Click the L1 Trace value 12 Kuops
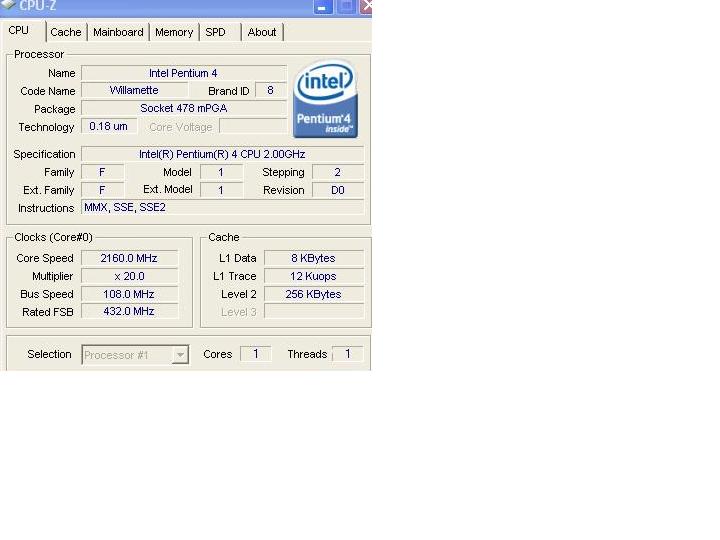Viewport: 720px width, 540px height. coord(314,276)
